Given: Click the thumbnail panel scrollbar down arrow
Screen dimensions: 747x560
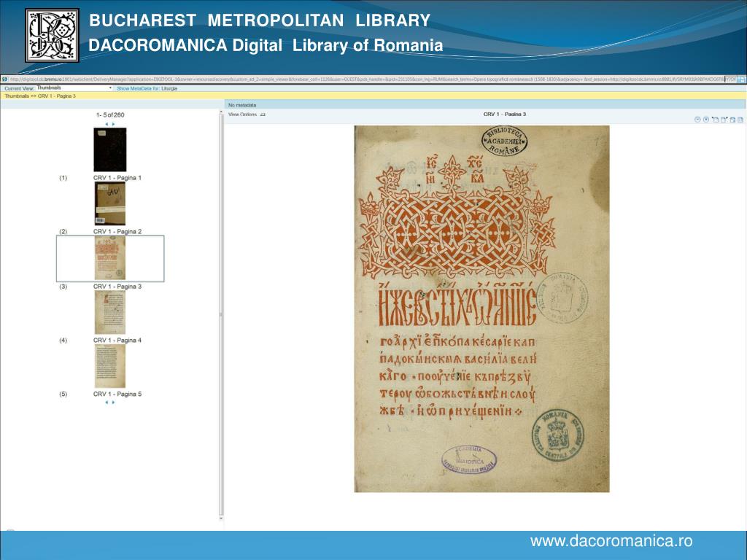Looking at the screenshot, I should [220, 518].
